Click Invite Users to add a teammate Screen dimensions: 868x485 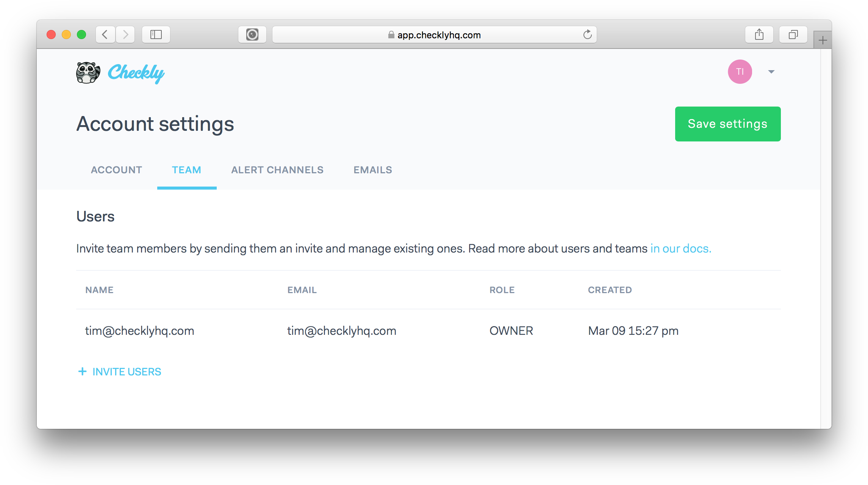[x=126, y=372]
